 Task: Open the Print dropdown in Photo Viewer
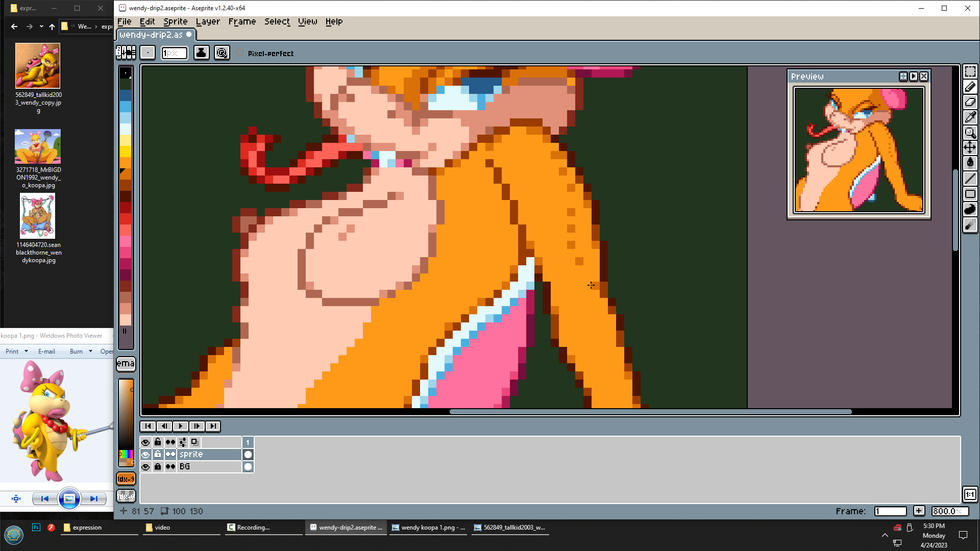tap(26, 351)
